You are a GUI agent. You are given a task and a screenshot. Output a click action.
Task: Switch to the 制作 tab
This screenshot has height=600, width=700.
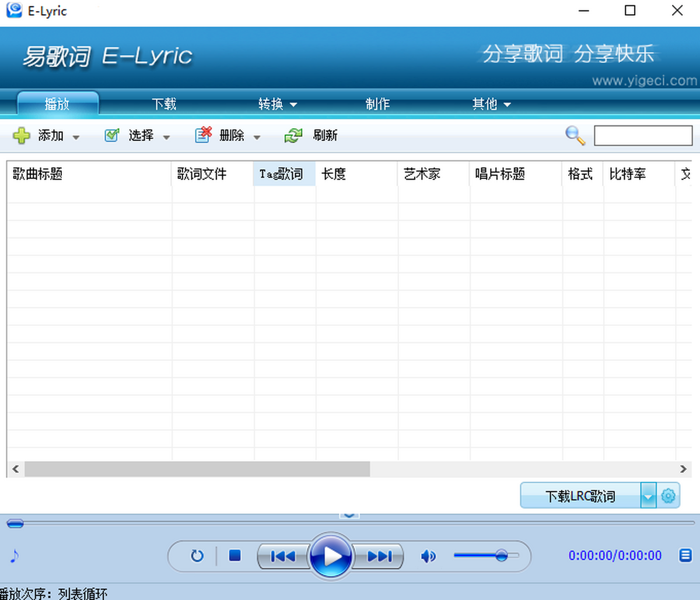377,104
